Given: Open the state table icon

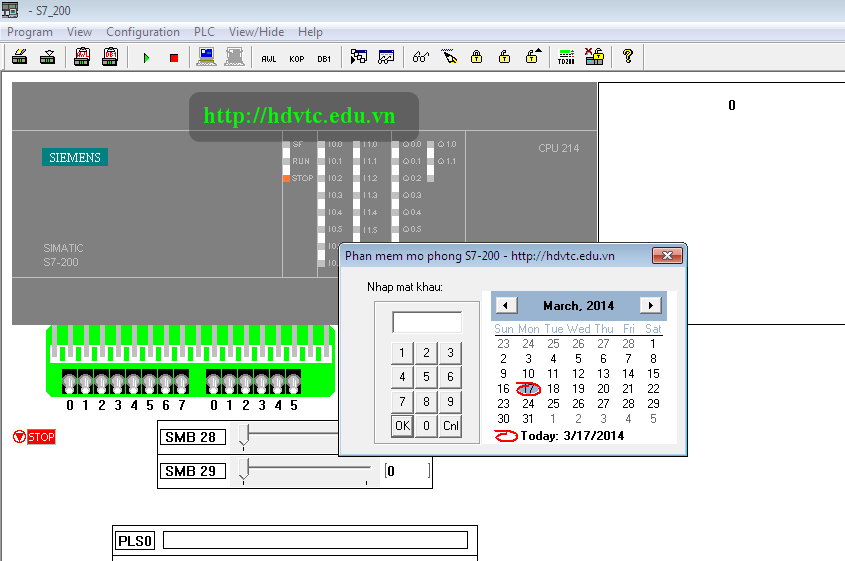Looking at the screenshot, I should coord(358,57).
